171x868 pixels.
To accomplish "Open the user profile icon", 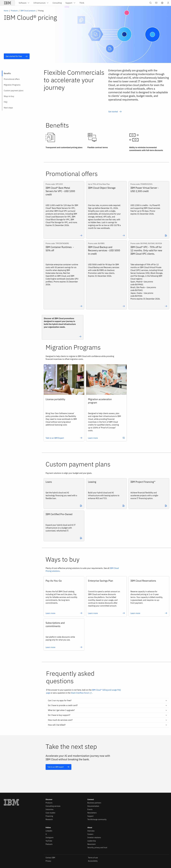I will point(168,3).
